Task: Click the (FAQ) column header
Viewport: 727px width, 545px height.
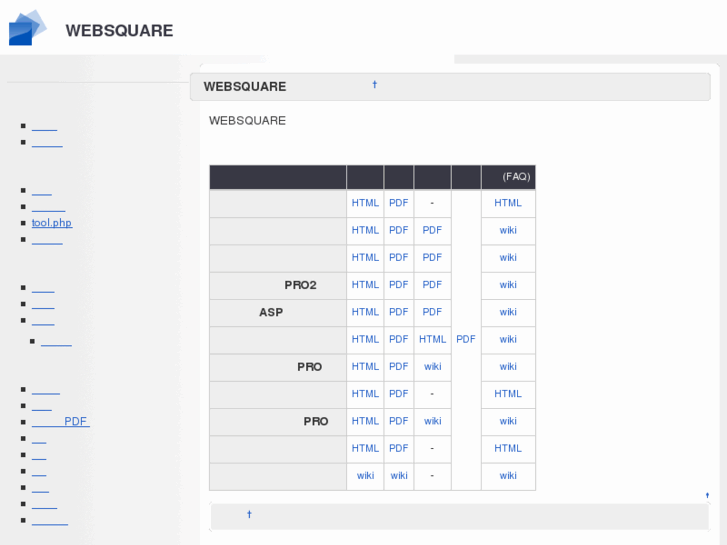Action: pyautogui.click(x=508, y=177)
